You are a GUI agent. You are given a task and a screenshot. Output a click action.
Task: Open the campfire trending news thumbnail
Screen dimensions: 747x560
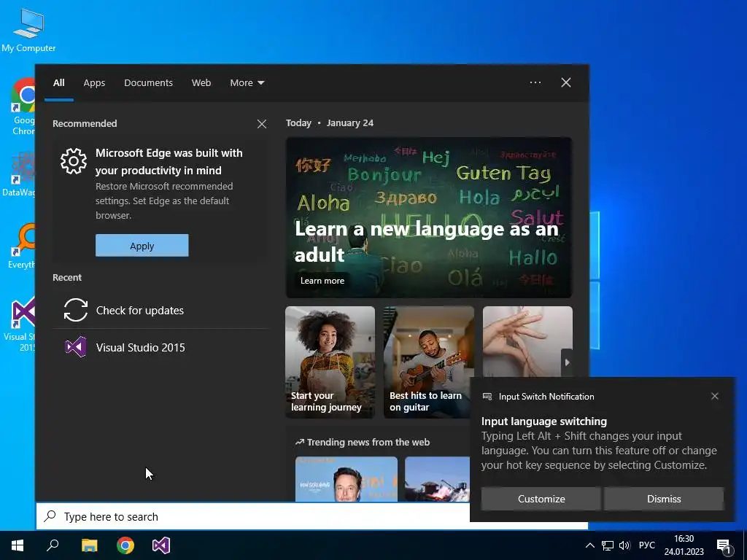(437, 478)
